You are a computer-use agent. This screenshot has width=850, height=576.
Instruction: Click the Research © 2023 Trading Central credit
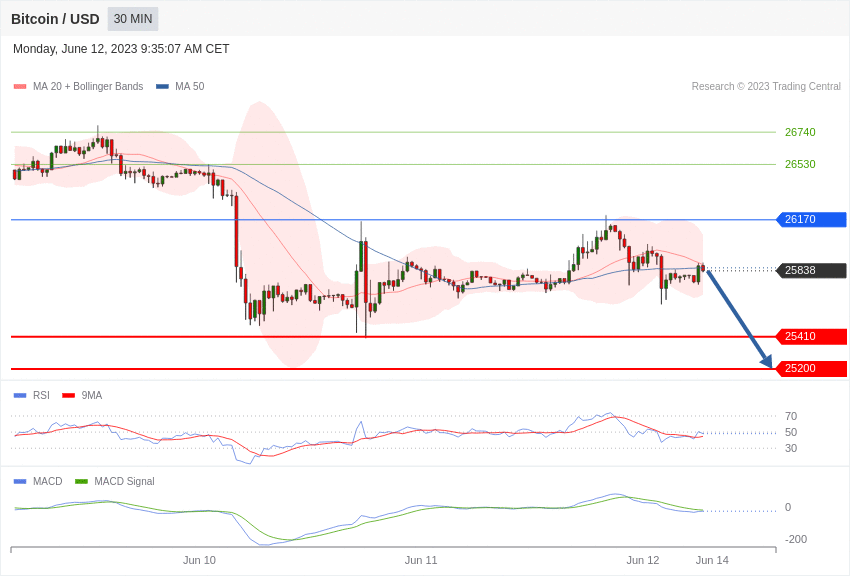(x=766, y=86)
